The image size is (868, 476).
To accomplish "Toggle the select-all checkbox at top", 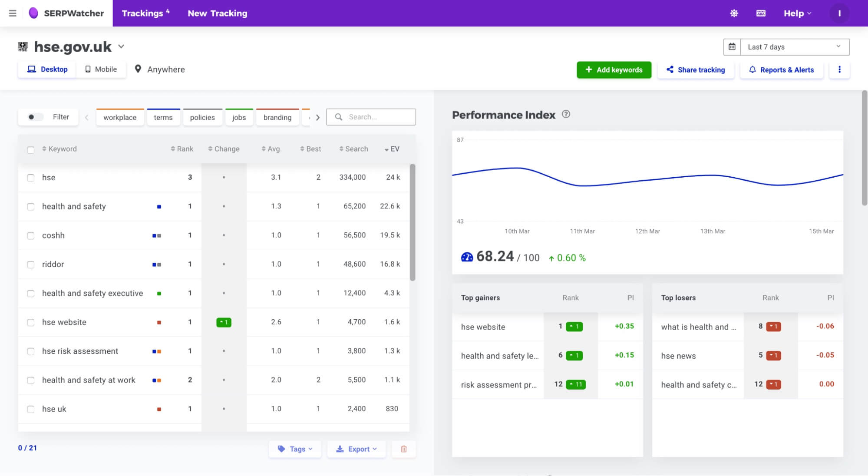I will [30, 149].
